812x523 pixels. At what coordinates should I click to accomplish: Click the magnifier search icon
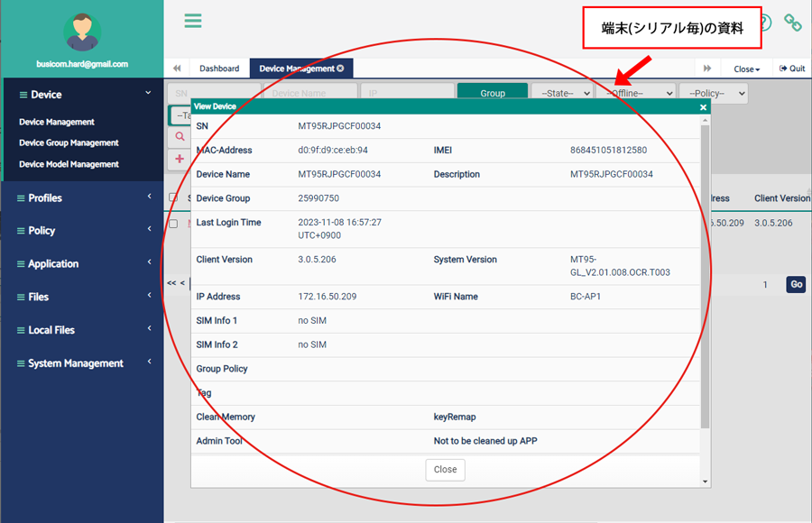coord(180,137)
